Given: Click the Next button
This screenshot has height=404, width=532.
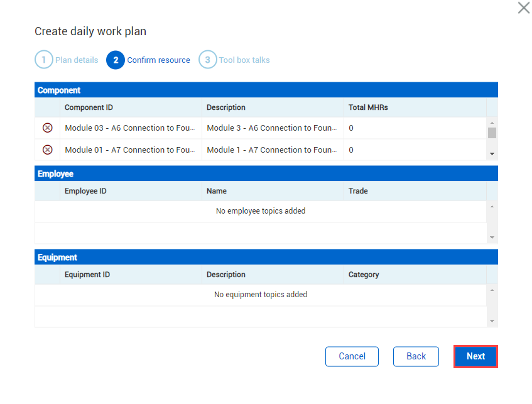Looking at the screenshot, I should 475,356.
